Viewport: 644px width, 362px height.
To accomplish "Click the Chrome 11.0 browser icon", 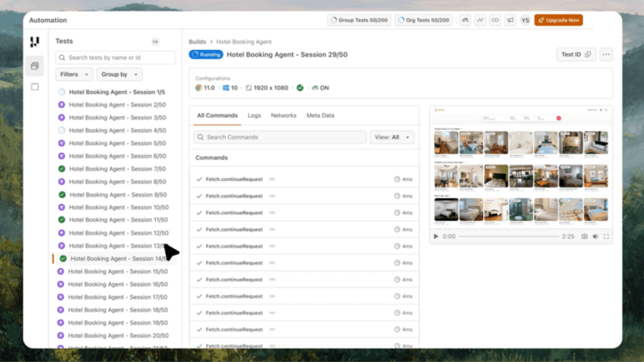I will pyautogui.click(x=199, y=88).
